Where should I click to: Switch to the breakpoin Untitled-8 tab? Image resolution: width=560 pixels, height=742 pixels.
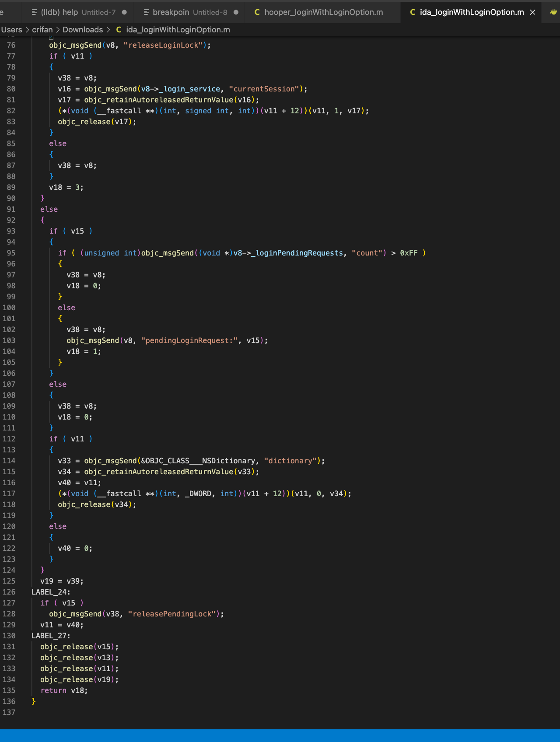pyautogui.click(x=190, y=12)
